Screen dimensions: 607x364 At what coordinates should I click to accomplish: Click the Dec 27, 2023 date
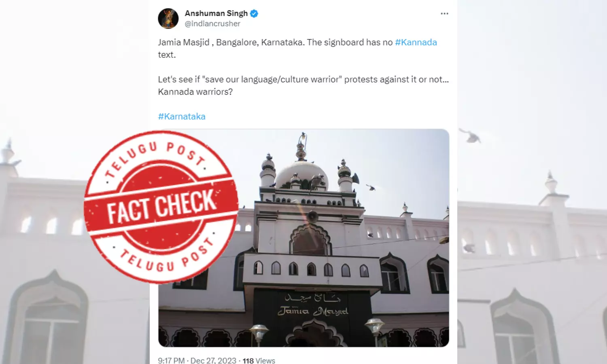[x=213, y=360]
